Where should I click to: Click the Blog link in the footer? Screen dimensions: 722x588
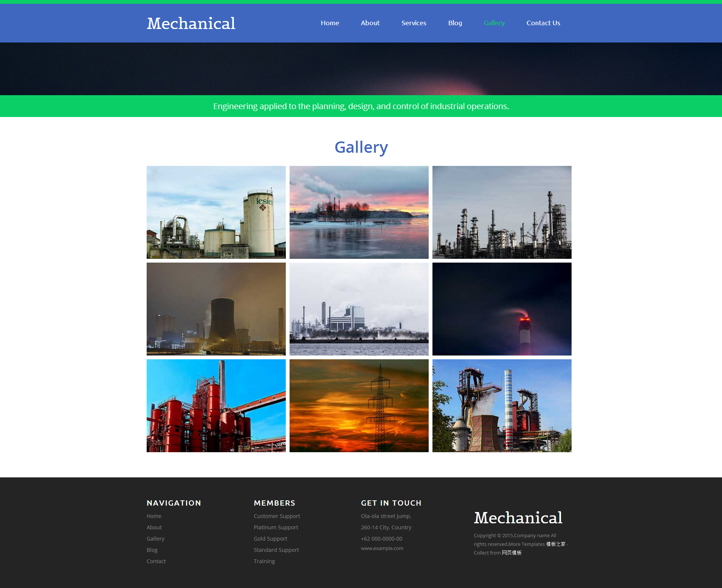coord(152,550)
